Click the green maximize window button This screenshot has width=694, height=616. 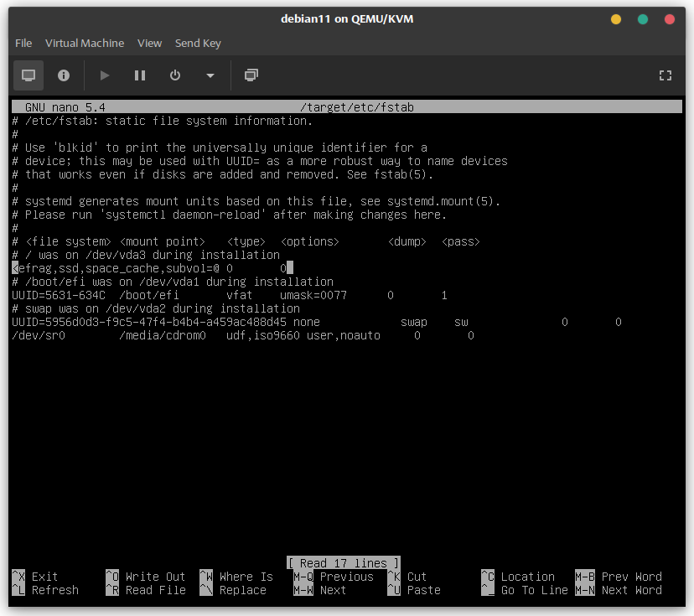click(x=643, y=19)
